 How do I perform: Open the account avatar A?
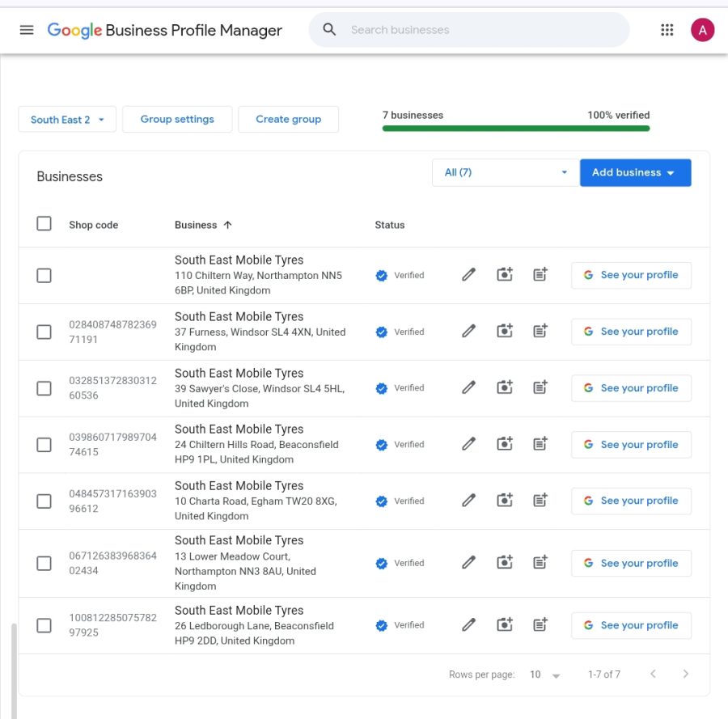702,30
